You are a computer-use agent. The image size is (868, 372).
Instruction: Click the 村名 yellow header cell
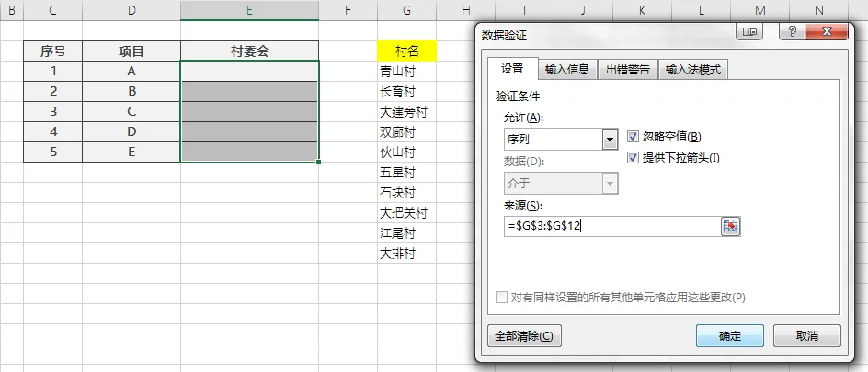(406, 51)
